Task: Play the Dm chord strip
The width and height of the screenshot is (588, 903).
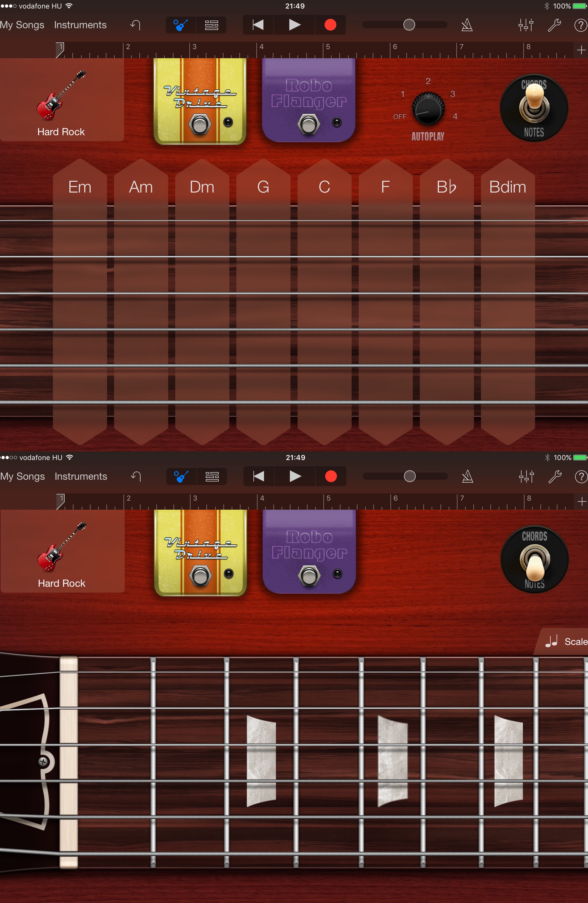Action: (202, 302)
